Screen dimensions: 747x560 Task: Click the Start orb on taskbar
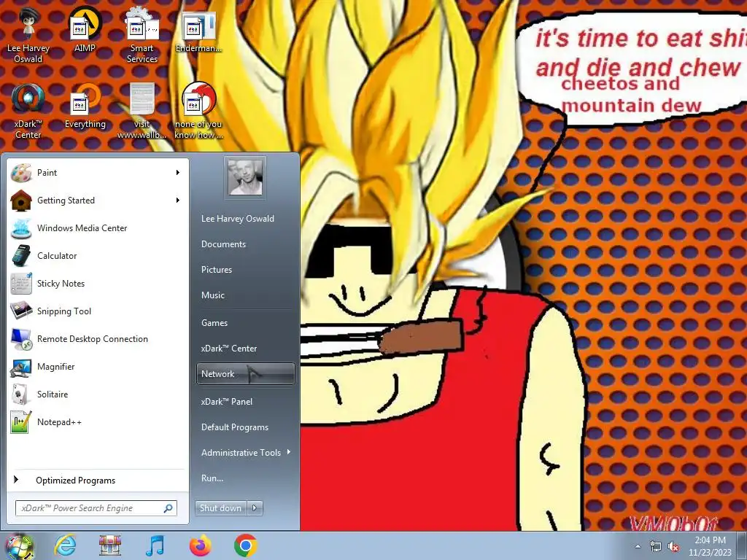point(19,545)
